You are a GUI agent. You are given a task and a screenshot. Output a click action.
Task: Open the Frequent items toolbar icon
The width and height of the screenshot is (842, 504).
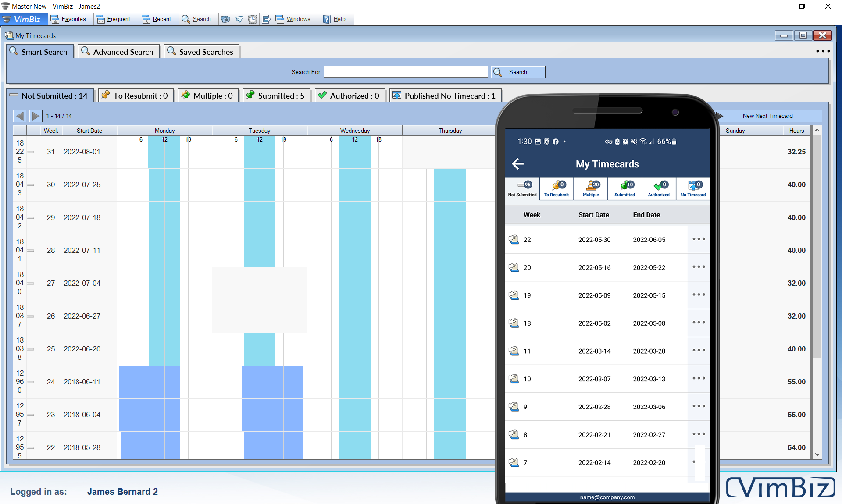[x=115, y=19]
